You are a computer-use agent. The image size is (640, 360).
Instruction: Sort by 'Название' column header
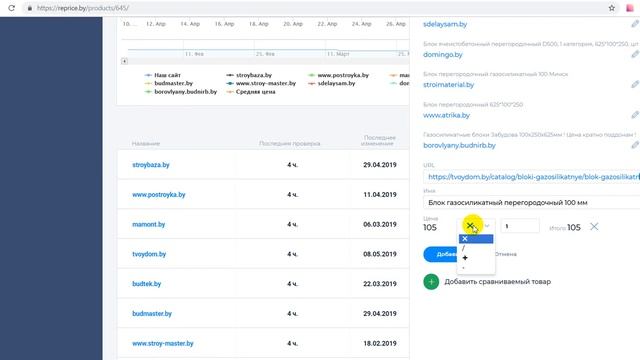pos(146,144)
